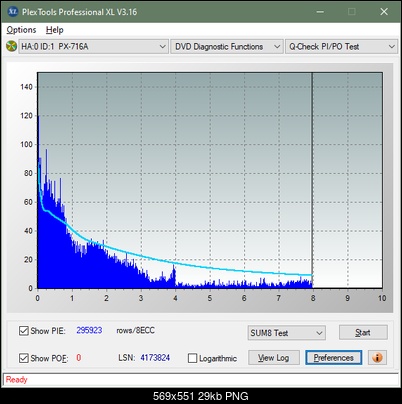Expand the Q-Check PI/PO Test dropdown
402x404 pixels.
click(341, 47)
